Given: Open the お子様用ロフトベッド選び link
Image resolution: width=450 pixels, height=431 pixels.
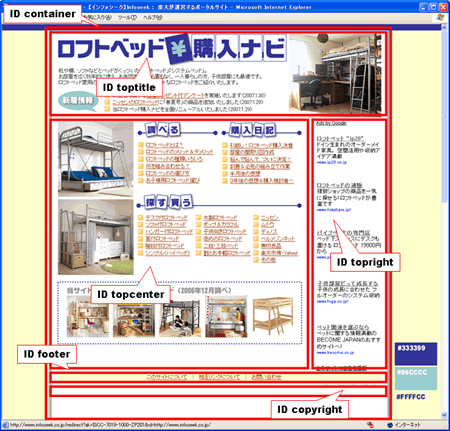Looking at the screenshot, I should click(173, 180).
